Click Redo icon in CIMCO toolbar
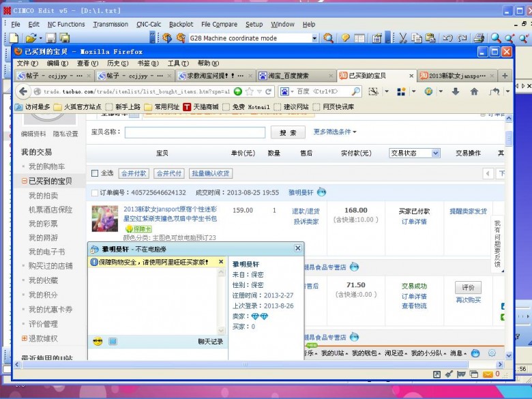Screen dimensions: 532x399 (x=462, y=38)
